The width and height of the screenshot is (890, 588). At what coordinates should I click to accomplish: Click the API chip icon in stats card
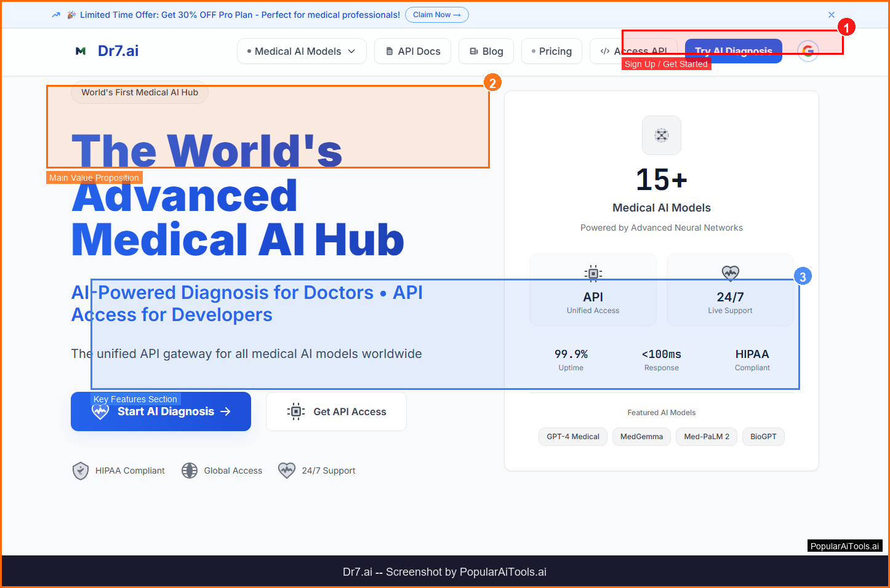tap(593, 273)
